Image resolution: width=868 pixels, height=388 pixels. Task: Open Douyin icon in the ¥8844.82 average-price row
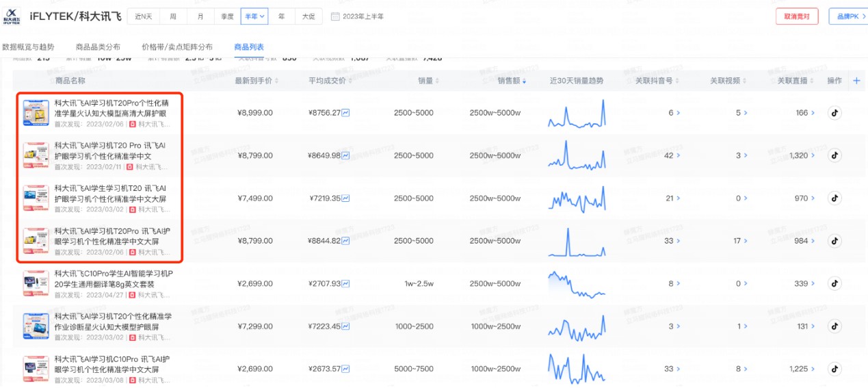[834, 241]
